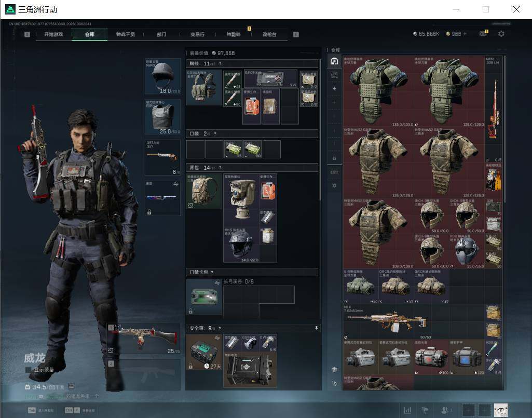Image resolution: width=532 pixels, height=418 pixels.
Task: Open the help icon beside 门禁卡包
Action: [212, 272]
